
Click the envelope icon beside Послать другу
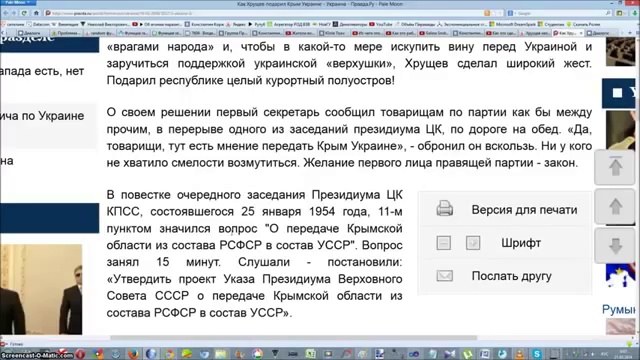[444, 276]
